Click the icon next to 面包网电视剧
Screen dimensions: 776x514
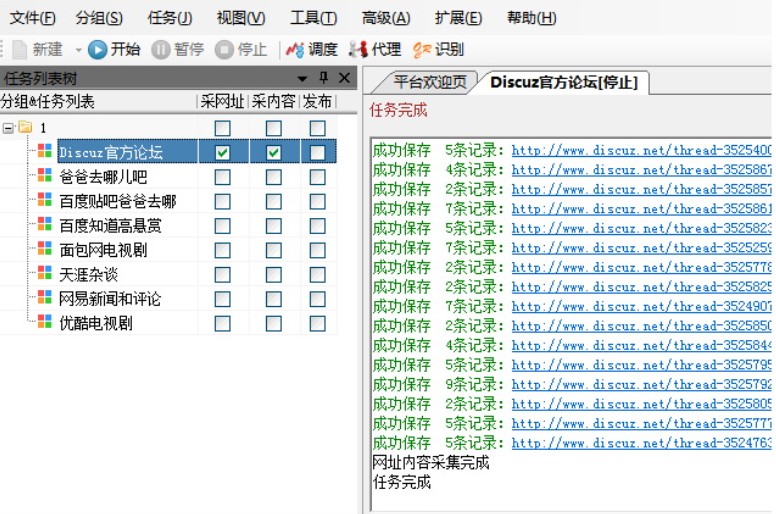(45, 248)
